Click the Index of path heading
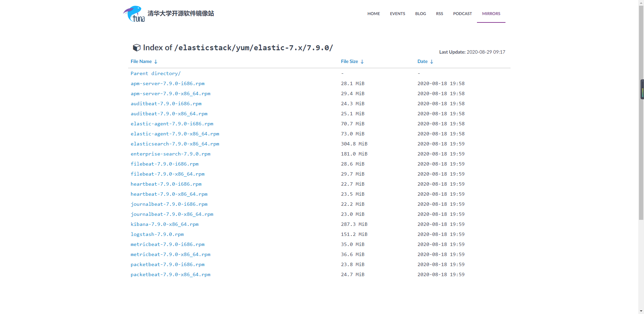 [238, 48]
